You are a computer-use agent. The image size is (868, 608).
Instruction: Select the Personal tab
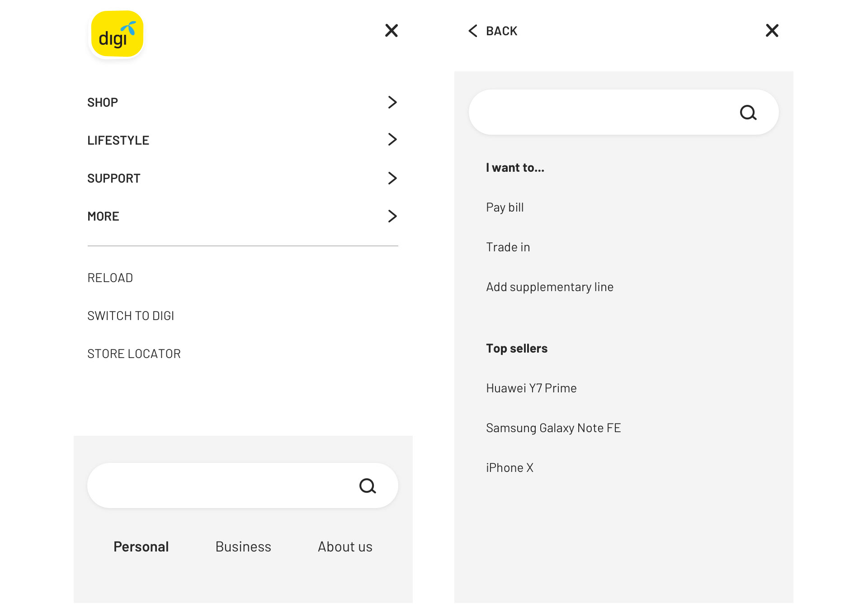(141, 547)
